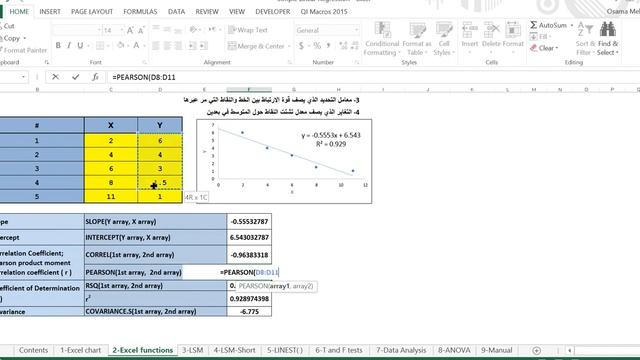Click Merge & Center
Viewport: 640px width, 360px height.
(x=256, y=46)
